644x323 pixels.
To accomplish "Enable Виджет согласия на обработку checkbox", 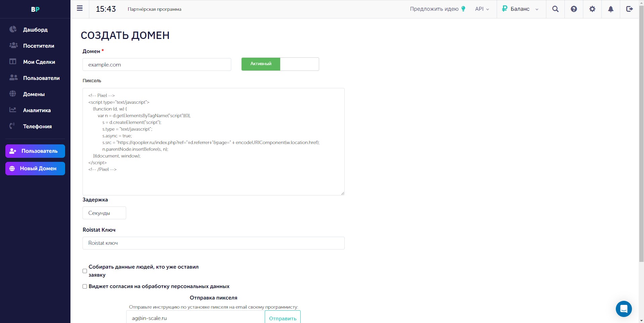I will [85, 286].
